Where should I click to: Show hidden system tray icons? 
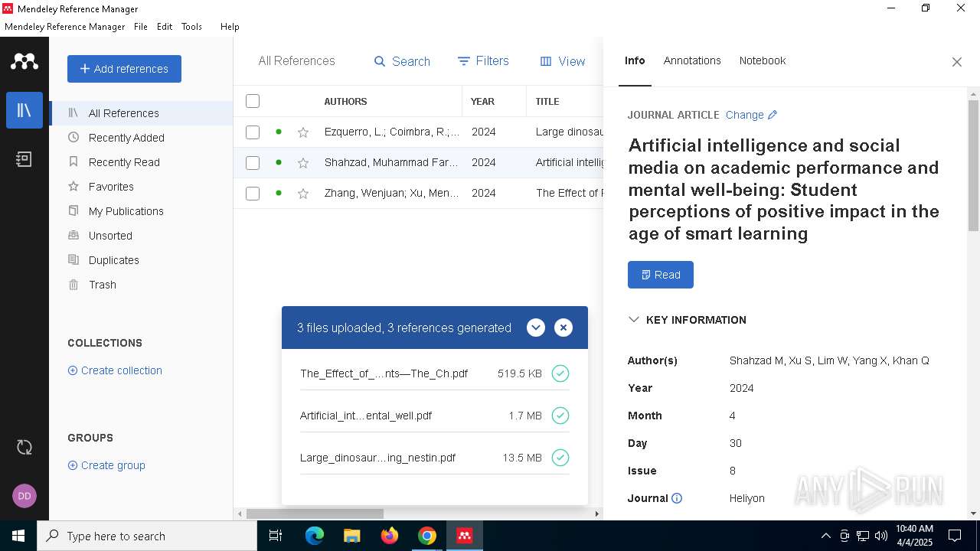pyautogui.click(x=825, y=536)
